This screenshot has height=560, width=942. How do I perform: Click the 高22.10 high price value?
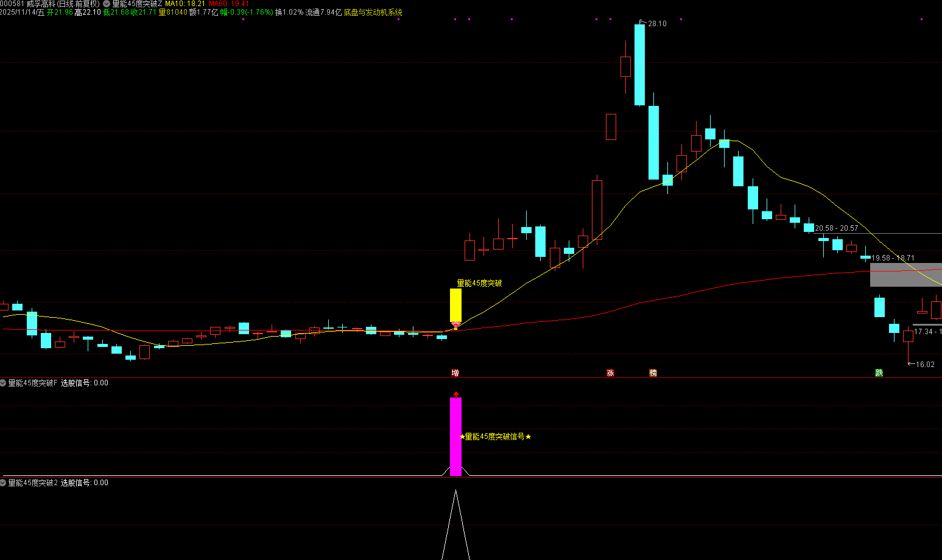tap(88, 12)
